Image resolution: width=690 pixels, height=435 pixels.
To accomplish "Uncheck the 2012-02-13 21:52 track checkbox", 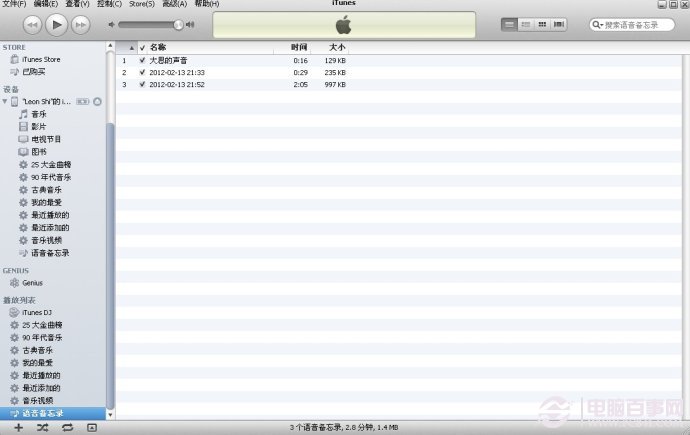I will 142,84.
